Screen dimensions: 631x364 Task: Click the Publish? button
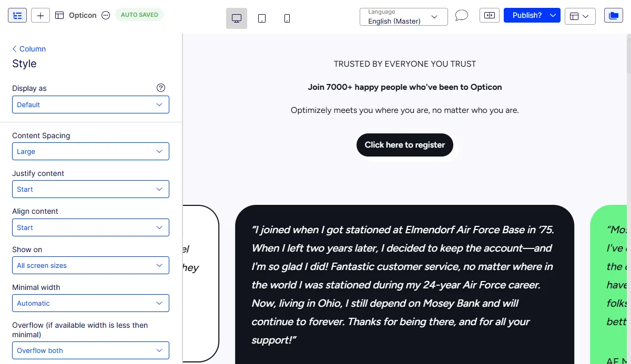point(526,15)
